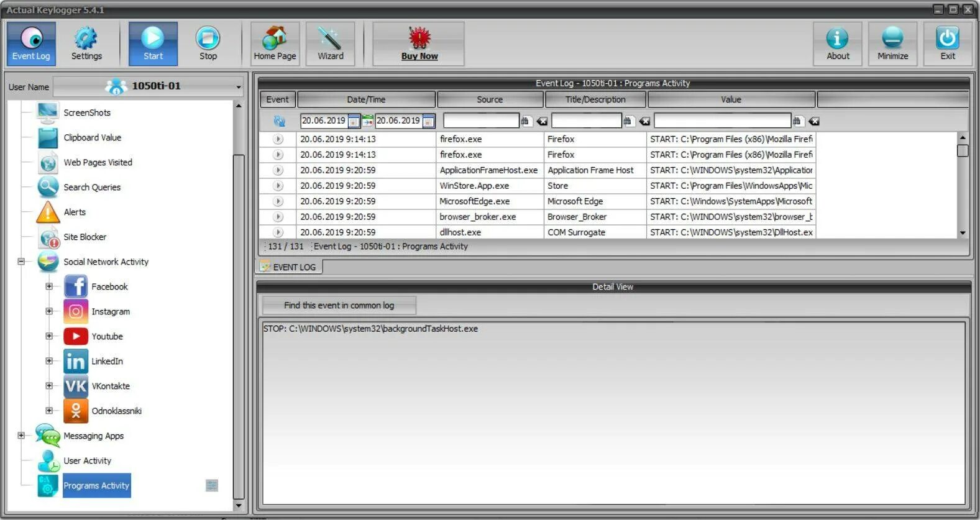The width and height of the screenshot is (980, 520).
Task: Collapse the Social Network Activity tree
Action: coord(21,262)
